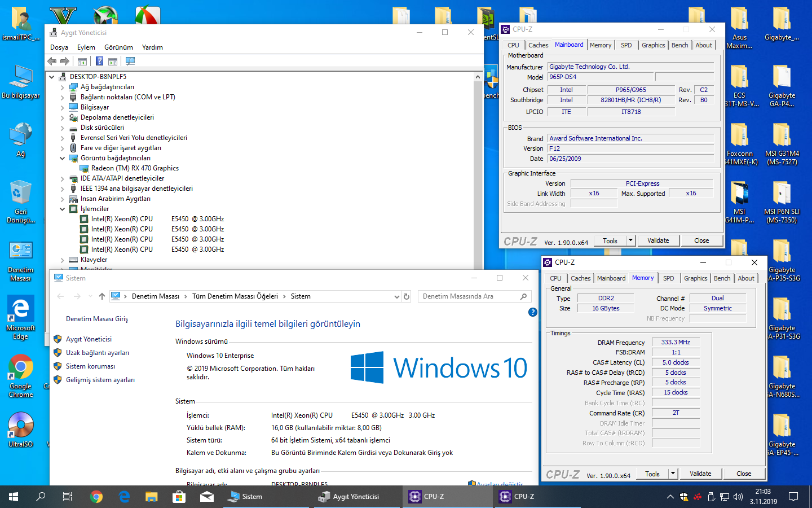The image size is (812, 508).
Task: Select the Google Chrome desktop shortcut
Action: (x=21, y=376)
